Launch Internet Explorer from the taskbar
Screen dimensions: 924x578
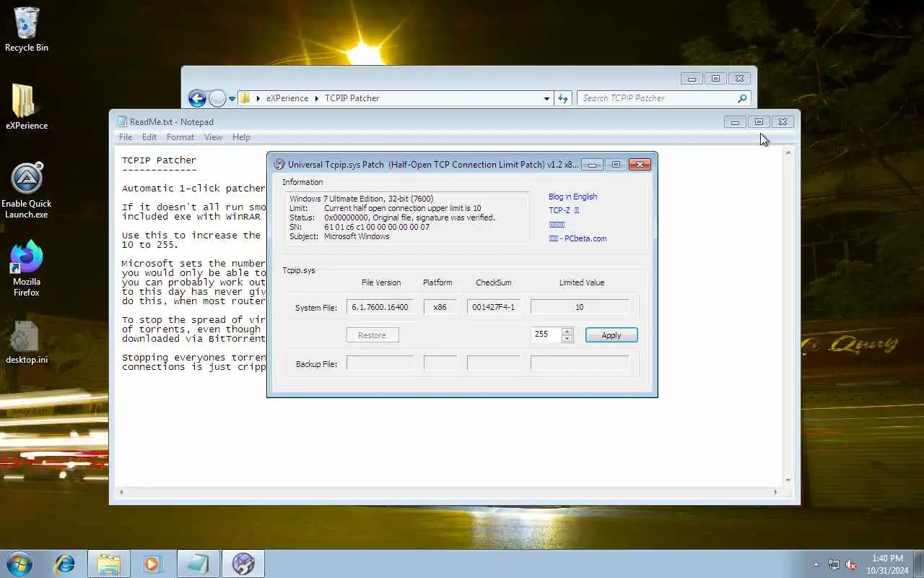pos(65,563)
